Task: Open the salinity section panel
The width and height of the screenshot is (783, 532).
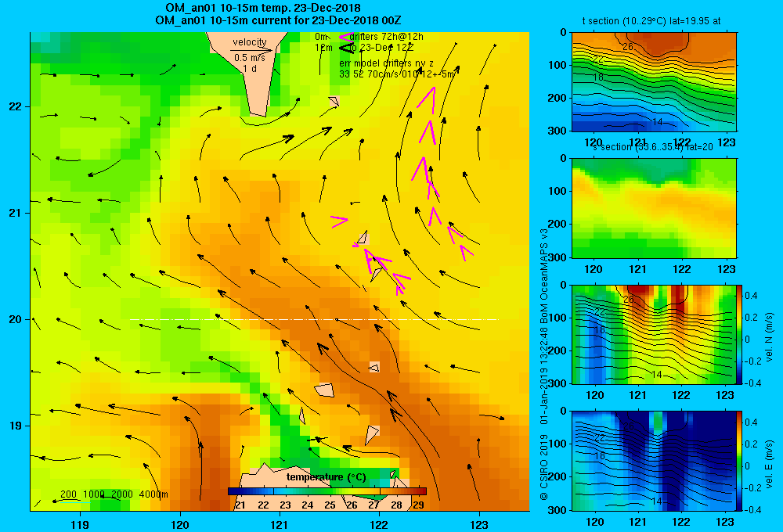Action: tap(654, 208)
